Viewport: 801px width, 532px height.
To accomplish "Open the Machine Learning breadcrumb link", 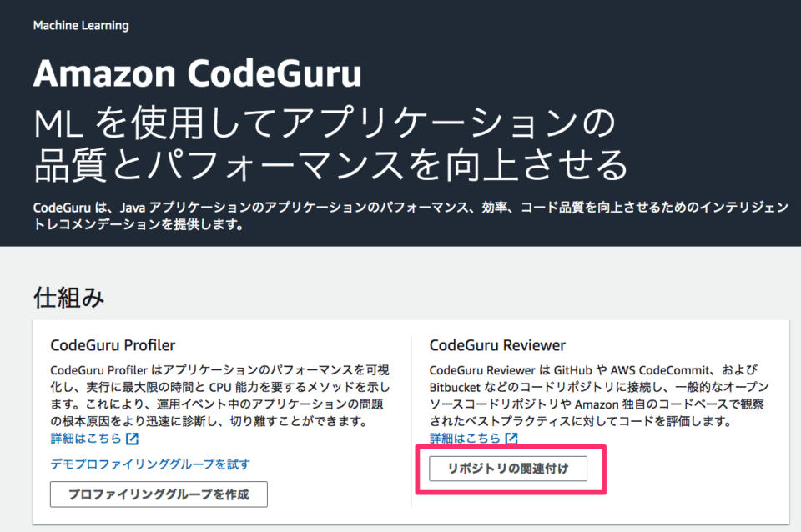I will pos(79,26).
